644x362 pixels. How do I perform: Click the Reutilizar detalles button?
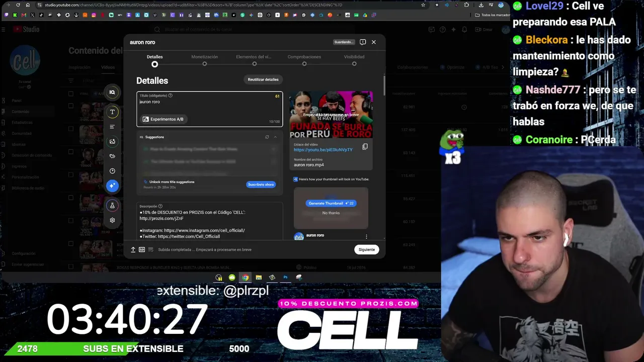click(x=263, y=79)
